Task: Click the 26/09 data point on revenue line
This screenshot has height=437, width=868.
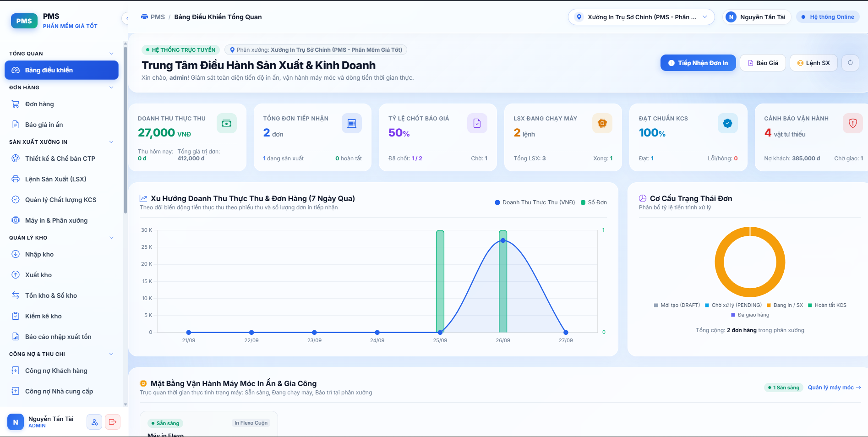Action: [503, 240]
